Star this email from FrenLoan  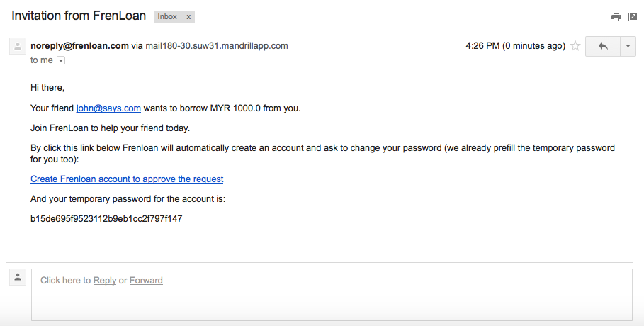point(575,46)
